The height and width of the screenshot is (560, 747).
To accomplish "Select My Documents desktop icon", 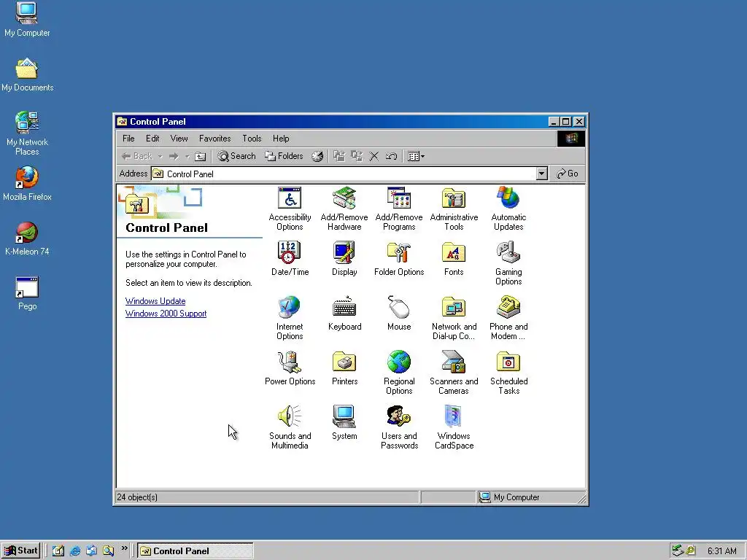I will click(x=27, y=74).
